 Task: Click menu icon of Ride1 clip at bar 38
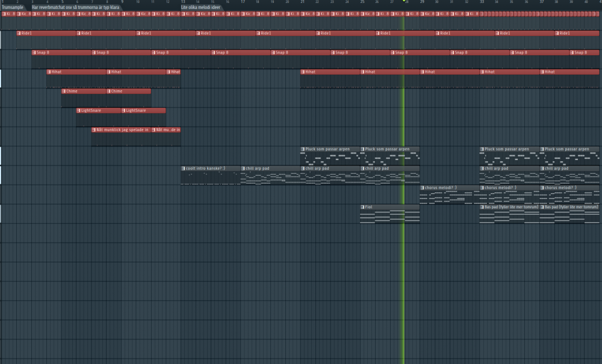pyautogui.click(x=557, y=33)
